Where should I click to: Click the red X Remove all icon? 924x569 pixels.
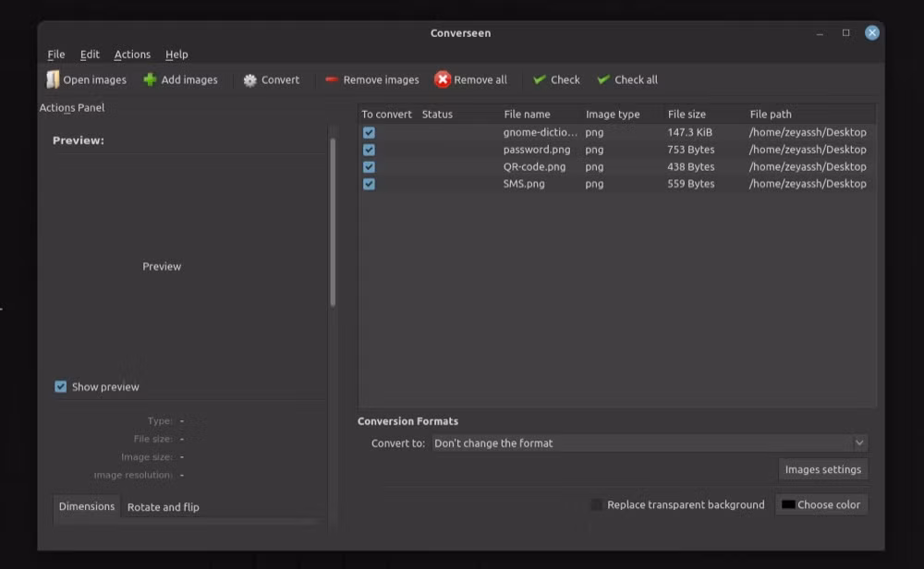[x=443, y=79]
